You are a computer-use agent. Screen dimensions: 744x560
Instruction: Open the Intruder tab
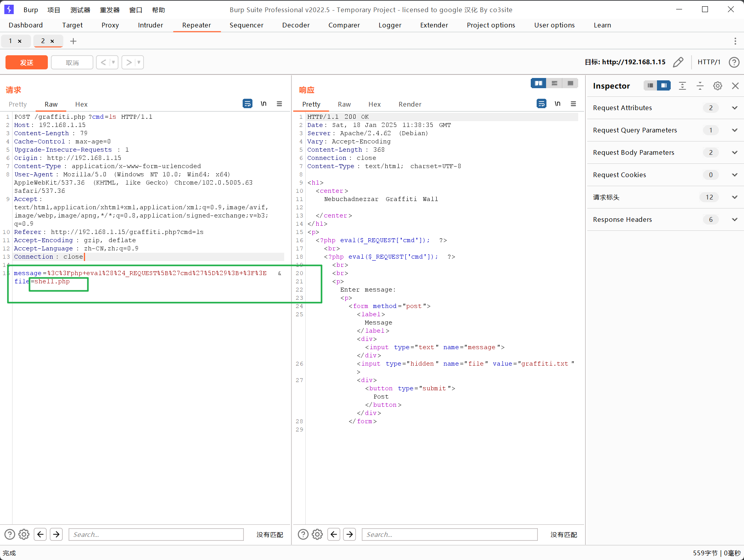pyautogui.click(x=151, y=25)
